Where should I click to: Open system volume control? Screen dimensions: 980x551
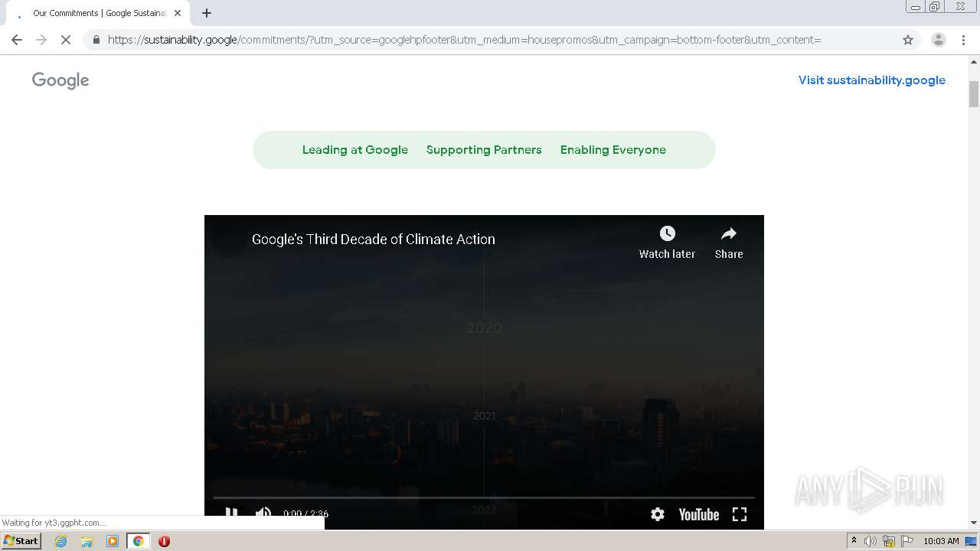click(x=871, y=541)
